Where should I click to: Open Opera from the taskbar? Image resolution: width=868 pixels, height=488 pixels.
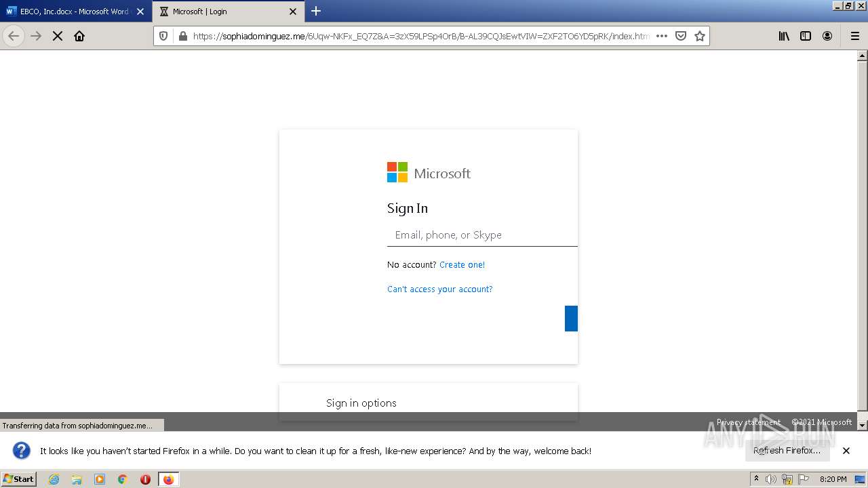point(145,479)
